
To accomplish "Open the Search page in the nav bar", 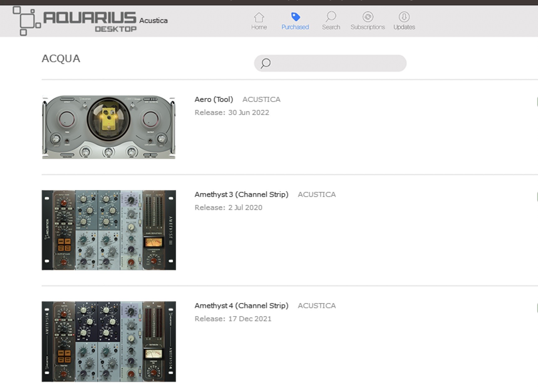I will tap(331, 21).
